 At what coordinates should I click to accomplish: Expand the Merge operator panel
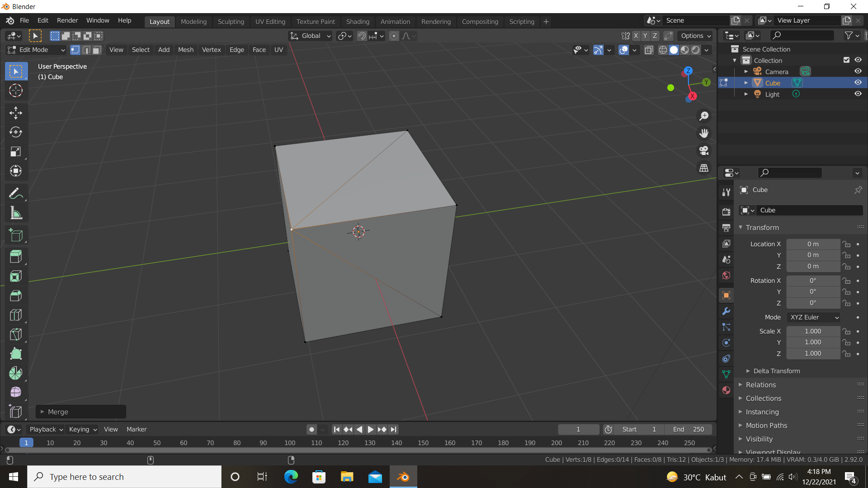(81, 412)
